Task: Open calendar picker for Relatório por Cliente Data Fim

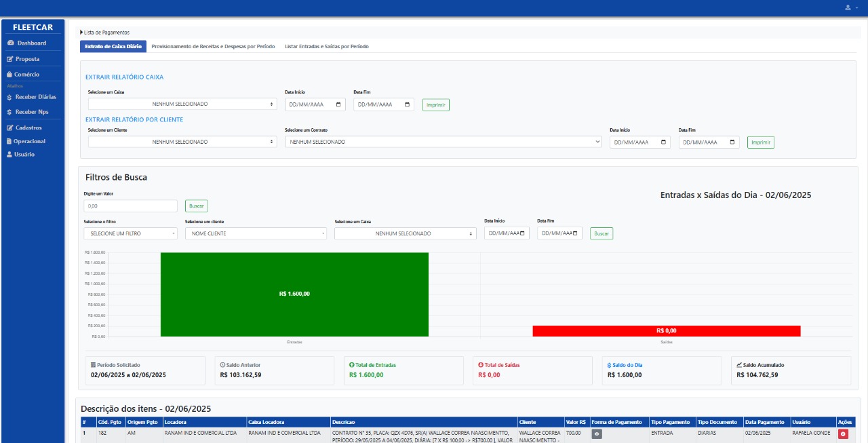Action: coord(733,142)
